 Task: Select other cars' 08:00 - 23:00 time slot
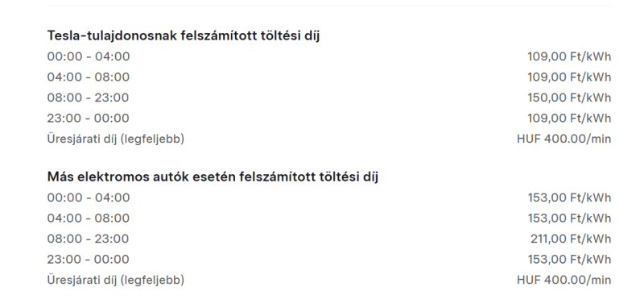click(88, 239)
